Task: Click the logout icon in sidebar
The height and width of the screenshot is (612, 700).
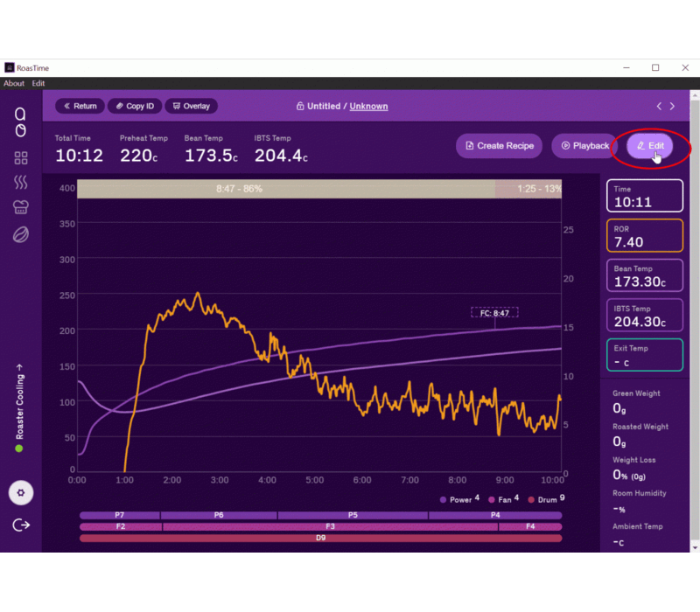Action: click(x=21, y=525)
